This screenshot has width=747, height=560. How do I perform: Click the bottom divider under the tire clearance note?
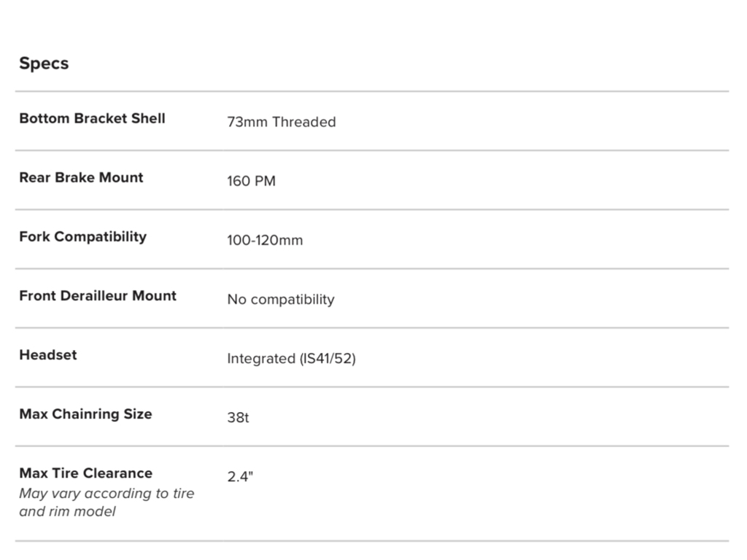372,541
